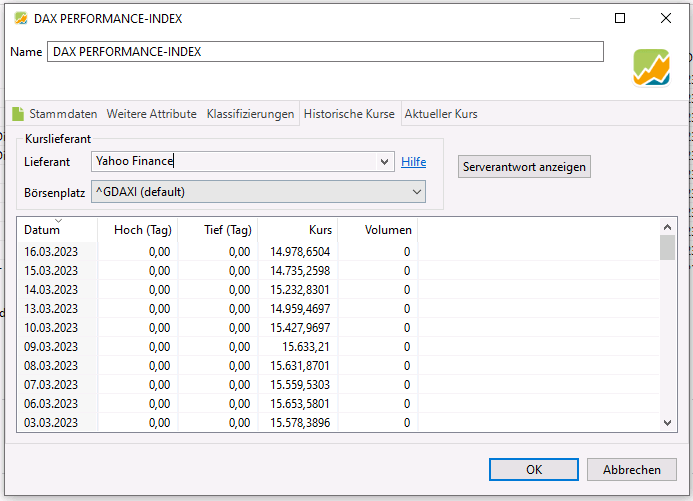The height and width of the screenshot is (501, 693).
Task: Click the Kurs value 15.232,8301
Action: click(x=300, y=290)
